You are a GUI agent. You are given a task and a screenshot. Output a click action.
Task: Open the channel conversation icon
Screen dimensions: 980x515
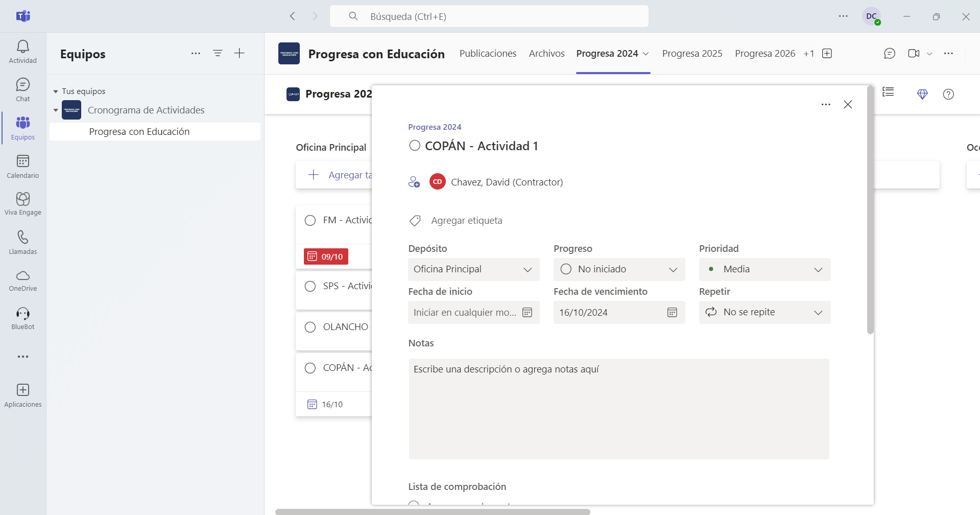click(x=890, y=54)
